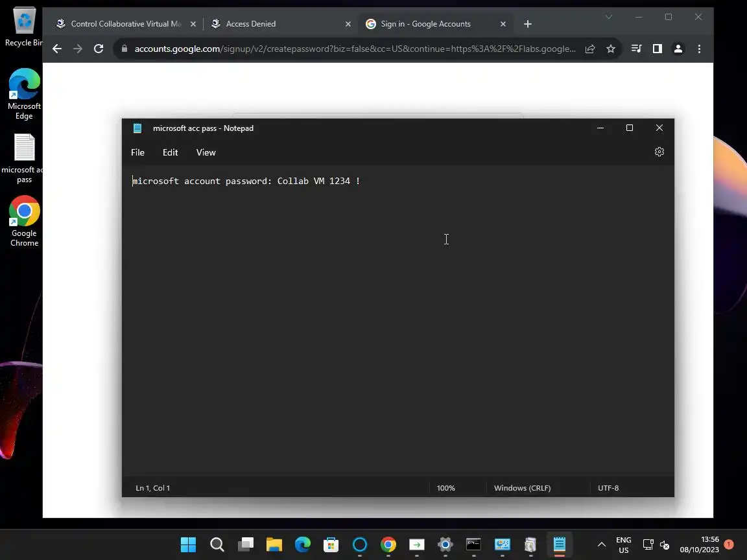747x560 pixels.
Task: Open the green arrow app in taskbar
Action: (x=417, y=544)
